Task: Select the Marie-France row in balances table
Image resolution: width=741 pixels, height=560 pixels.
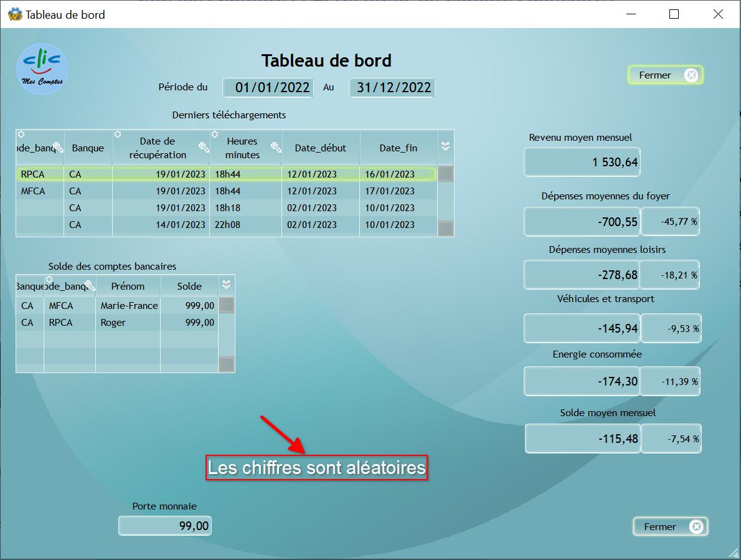Action: point(117,306)
